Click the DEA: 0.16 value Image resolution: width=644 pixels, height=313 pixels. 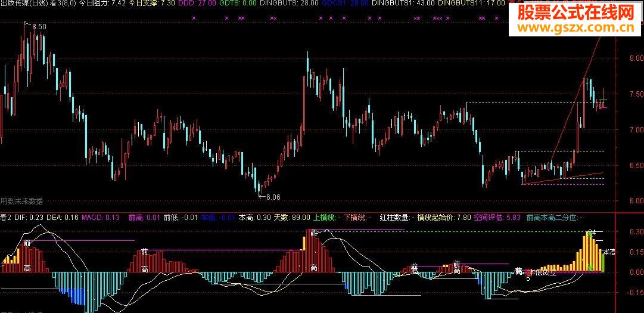63,217
